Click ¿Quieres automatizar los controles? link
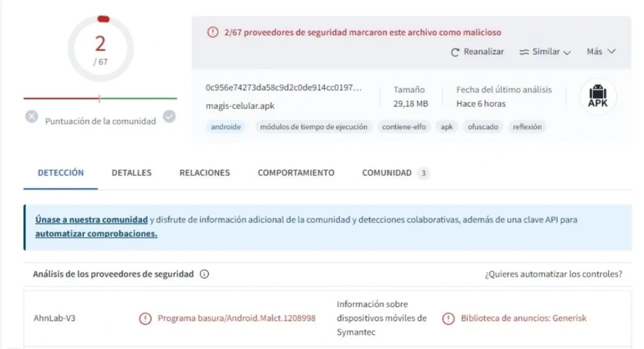This screenshot has height=349, width=644. pyautogui.click(x=553, y=274)
